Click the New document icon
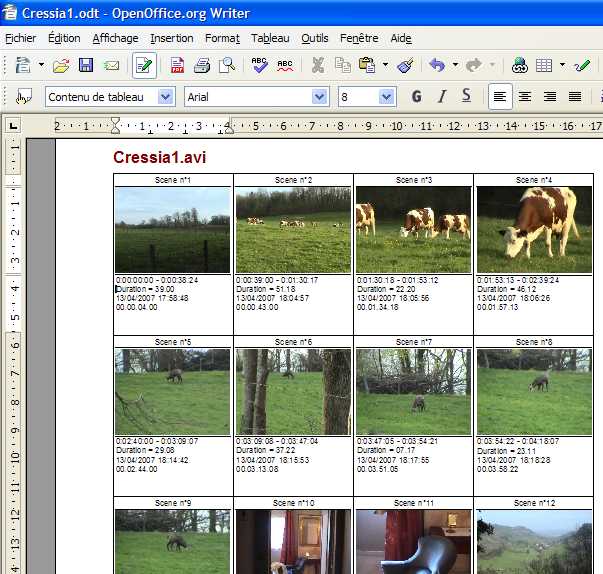The width and height of the screenshot is (603, 574). 23,65
